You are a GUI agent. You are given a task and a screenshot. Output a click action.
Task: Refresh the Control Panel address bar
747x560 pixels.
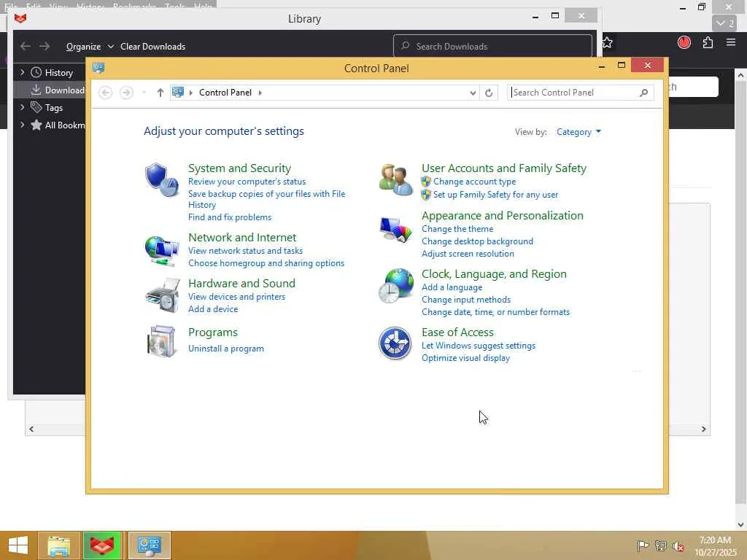[x=489, y=93]
